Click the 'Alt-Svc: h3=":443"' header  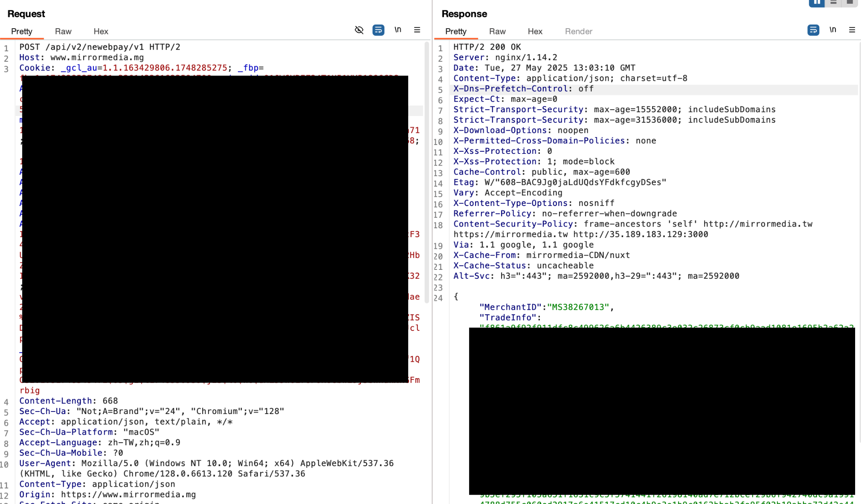click(597, 276)
